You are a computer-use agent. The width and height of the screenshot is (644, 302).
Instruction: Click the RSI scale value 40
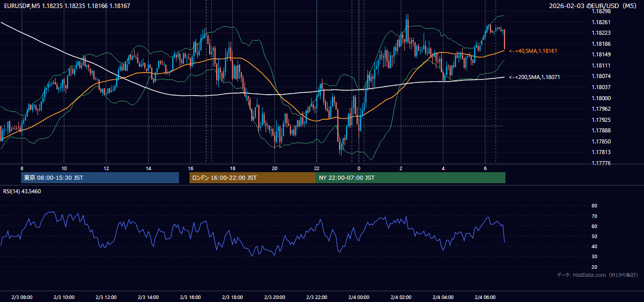coord(594,246)
